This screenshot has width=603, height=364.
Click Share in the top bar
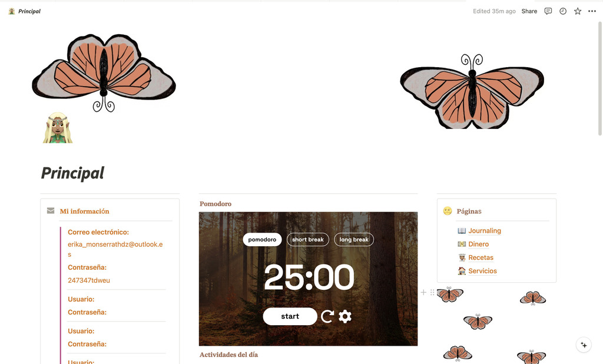(529, 11)
